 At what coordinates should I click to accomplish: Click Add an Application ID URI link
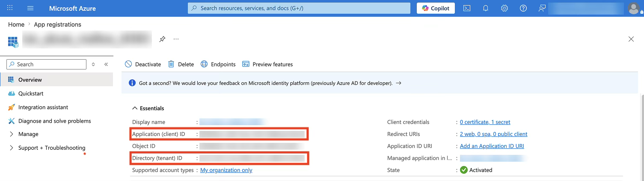click(x=492, y=146)
